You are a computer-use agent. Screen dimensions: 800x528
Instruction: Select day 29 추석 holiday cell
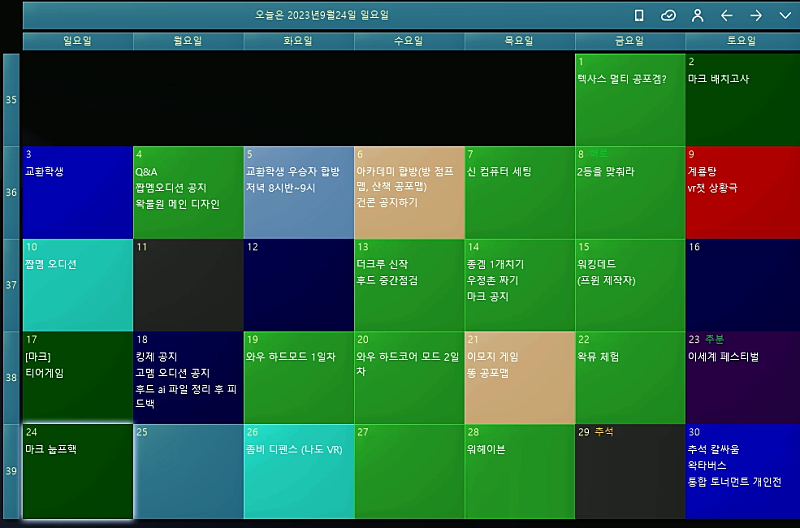630,471
